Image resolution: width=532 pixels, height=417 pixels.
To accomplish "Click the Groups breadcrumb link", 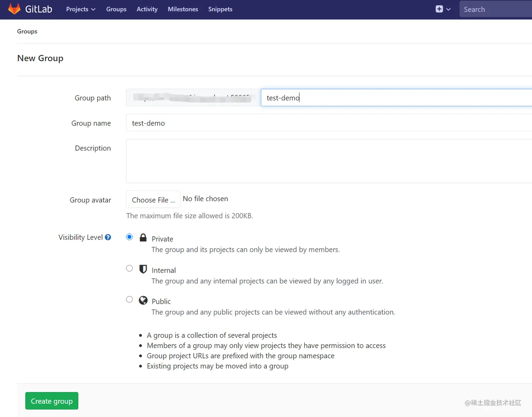I will [x=27, y=31].
